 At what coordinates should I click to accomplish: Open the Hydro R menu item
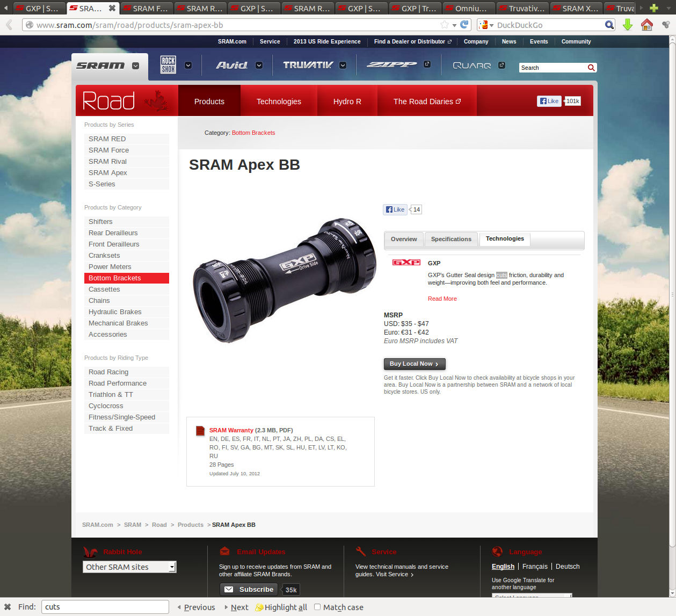pyautogui.click(x=347, y=102)
